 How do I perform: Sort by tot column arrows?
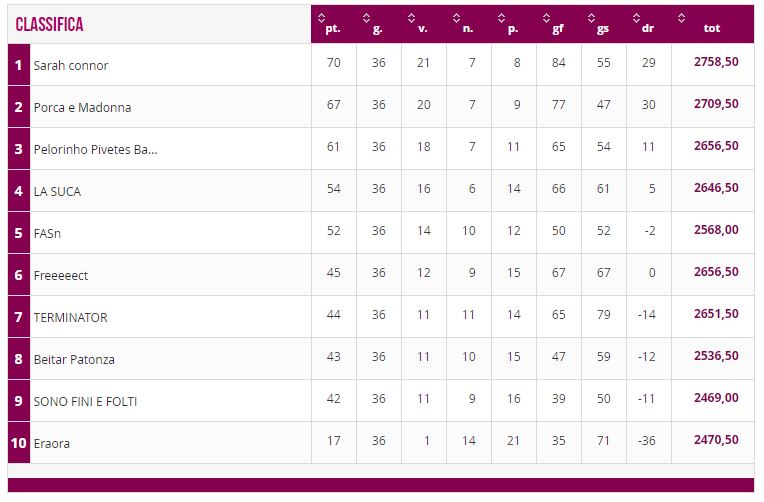681,18
